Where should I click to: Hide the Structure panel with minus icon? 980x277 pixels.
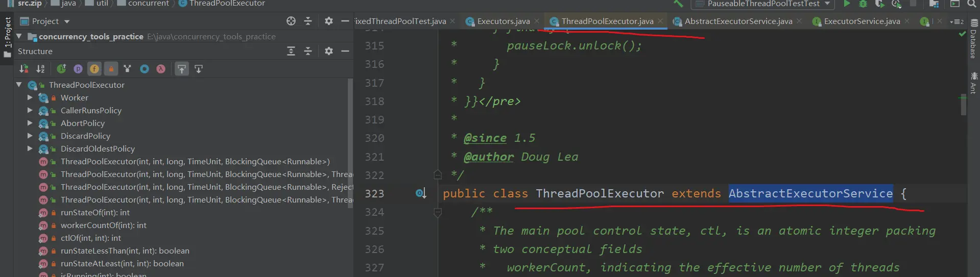coord(345,51)
